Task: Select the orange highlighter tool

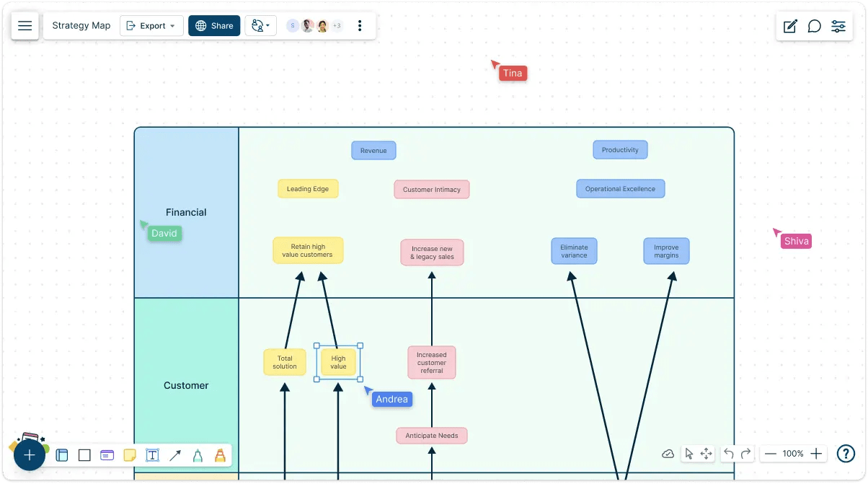Action: (x=220, y=455)
